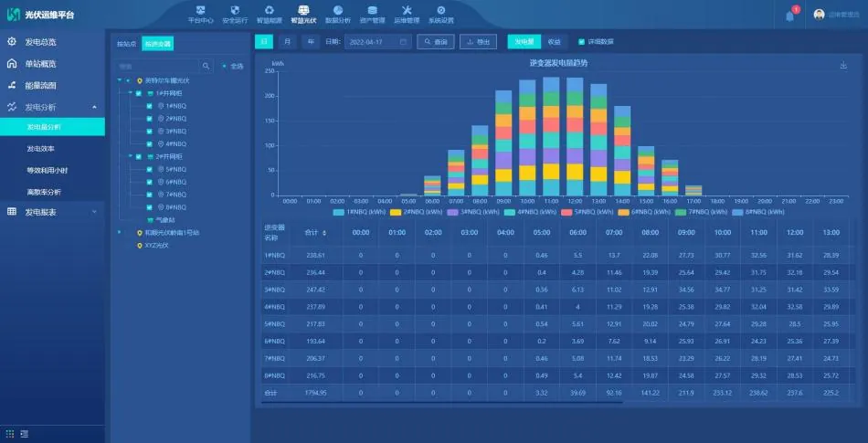Uncheck the 1#NBQ inverter checkbox
Image resolution: width=868 pixels, height=443 pixels.
pyautogui.click(x=150, y=106)
